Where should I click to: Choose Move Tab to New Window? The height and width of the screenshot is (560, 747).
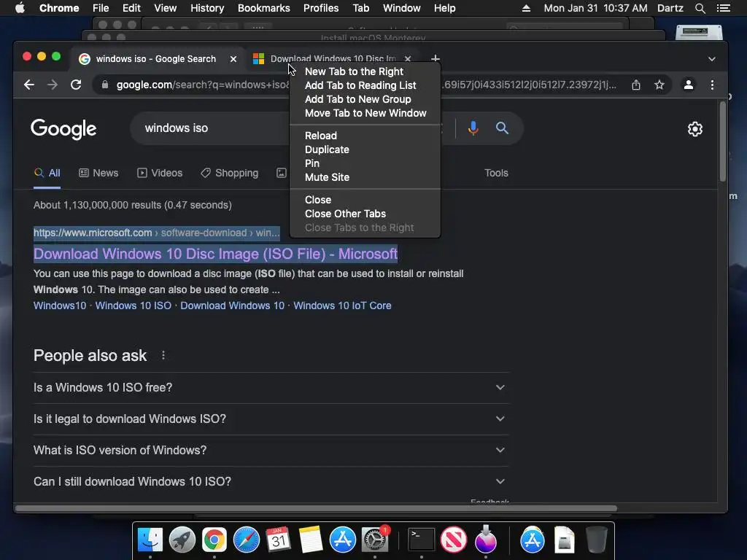pos(365,113)
